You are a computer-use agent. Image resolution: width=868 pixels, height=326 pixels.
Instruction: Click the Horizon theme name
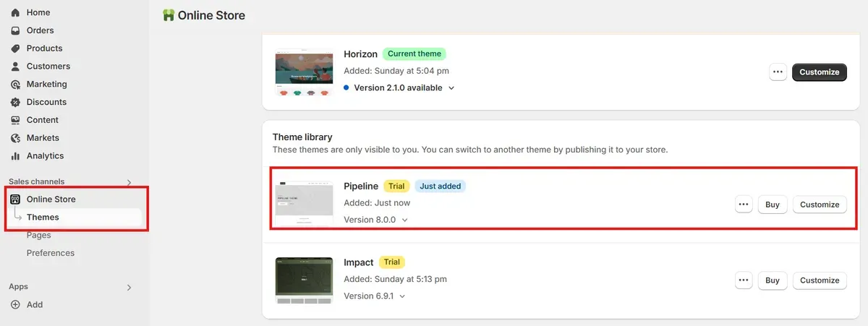360,53
